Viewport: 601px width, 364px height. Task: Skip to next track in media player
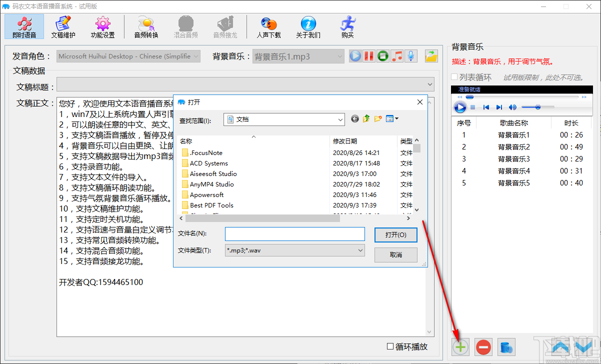tap(499, 107)
